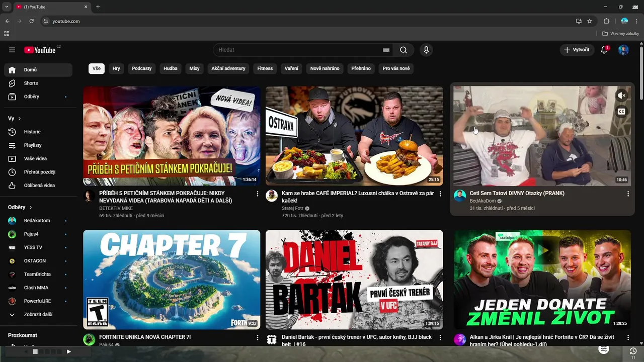Open the Daniel Barták video thumbnail
Image resolution: width=644 pixels, height=362 pixels.
354,280
